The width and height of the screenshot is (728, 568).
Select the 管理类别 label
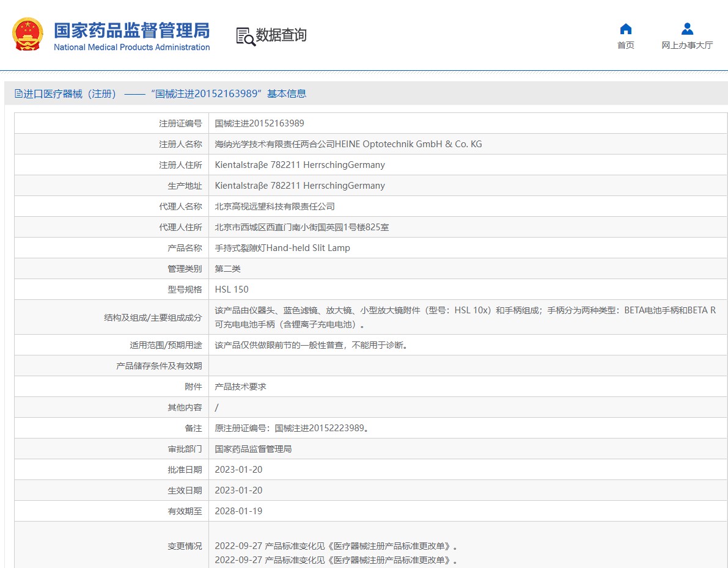tap(185, 269)
